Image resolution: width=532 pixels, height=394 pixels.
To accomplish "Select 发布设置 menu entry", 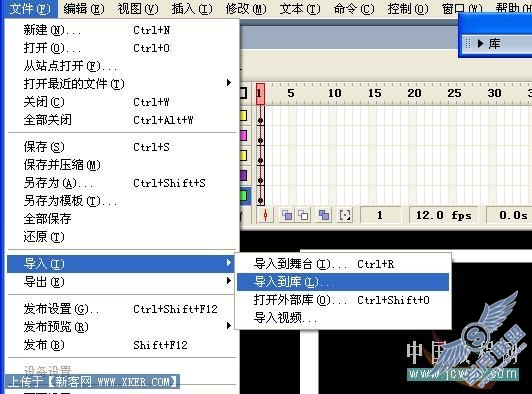I will click(121, 309).
